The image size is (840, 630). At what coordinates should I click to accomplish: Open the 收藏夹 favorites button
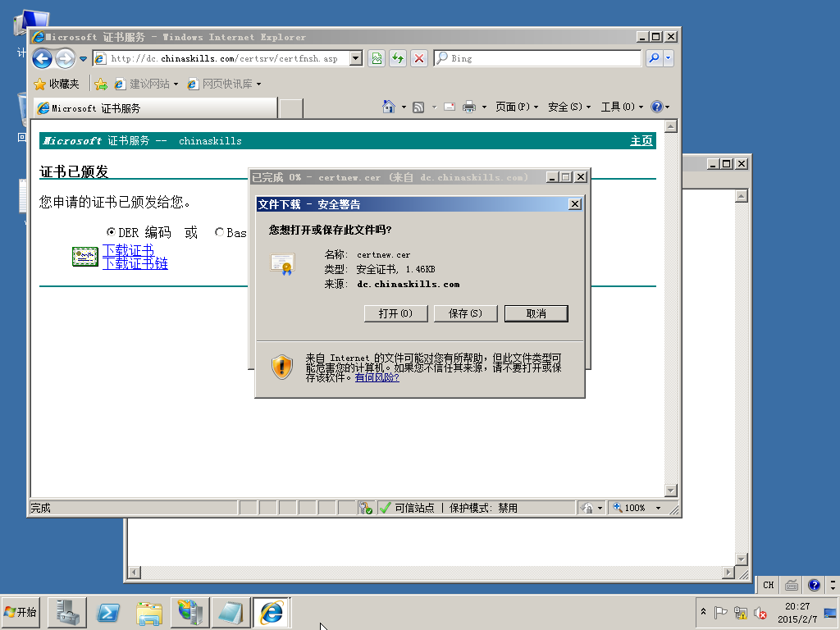pyautogui.click(x=57, y=84)
